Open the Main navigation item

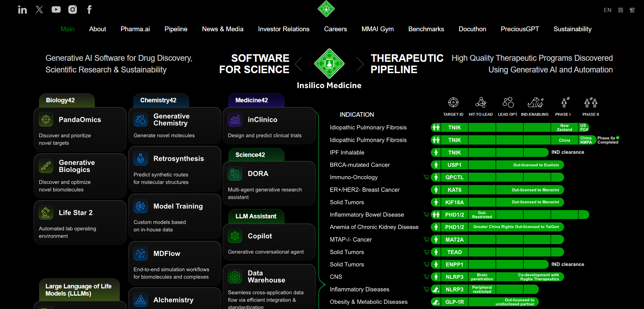click(68, 29)
